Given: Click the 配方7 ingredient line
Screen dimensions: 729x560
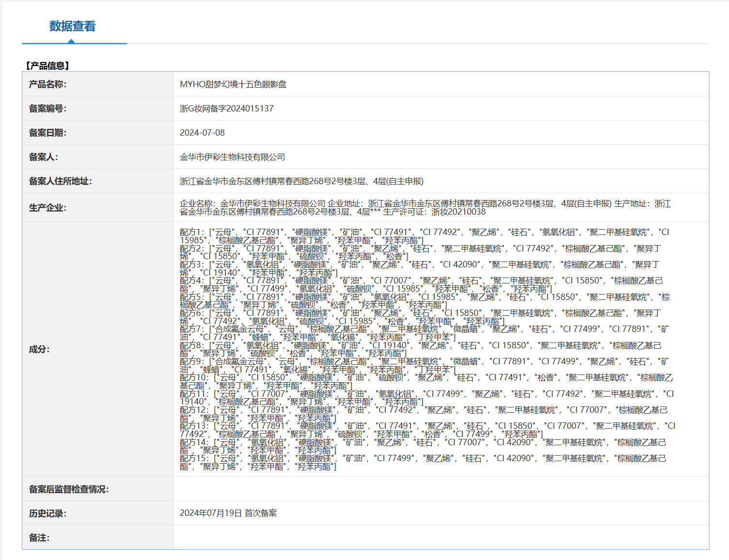Looking at the screenshot, I should [x=425, y=333].
